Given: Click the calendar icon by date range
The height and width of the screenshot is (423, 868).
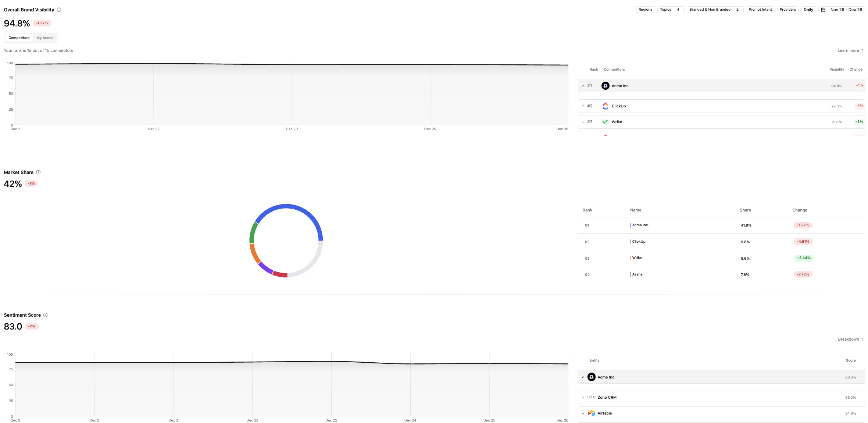Looking at the screenshot, I should pos(823,10).
